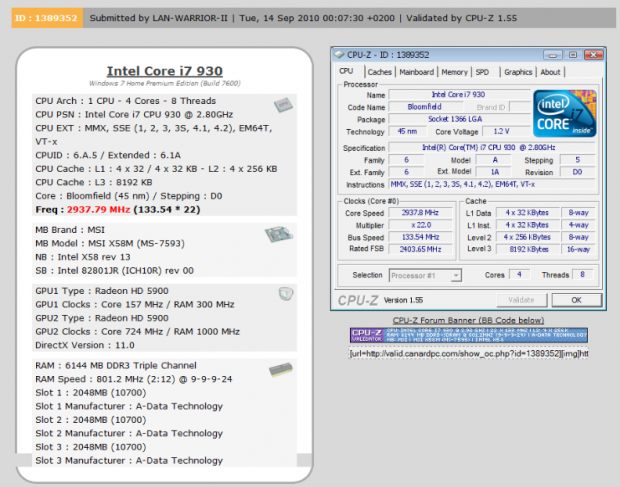Click the Cores value 4

[x=519, y=274]
